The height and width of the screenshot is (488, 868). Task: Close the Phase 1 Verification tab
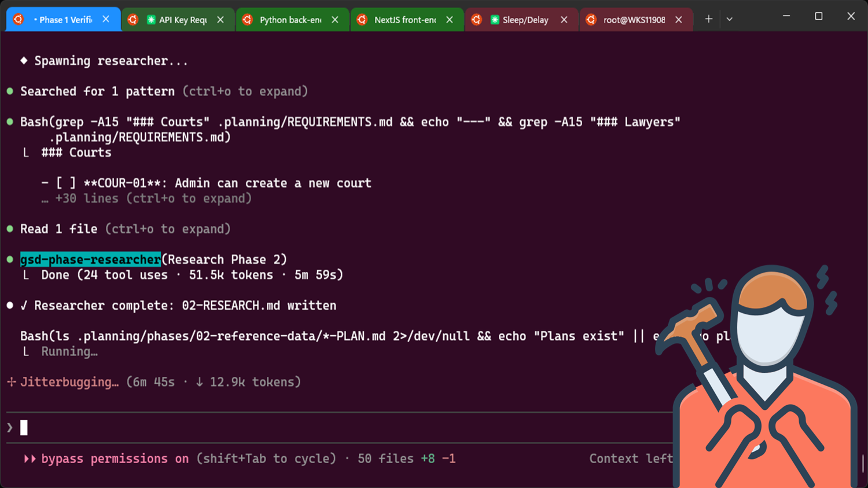[x=106, y=19]
